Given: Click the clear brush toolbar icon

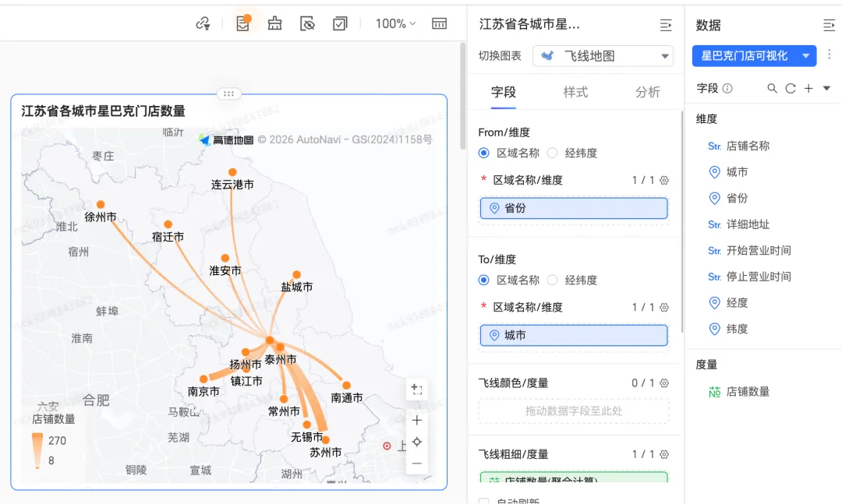Looking at the screenshot, I should click(x=275, y=23).
